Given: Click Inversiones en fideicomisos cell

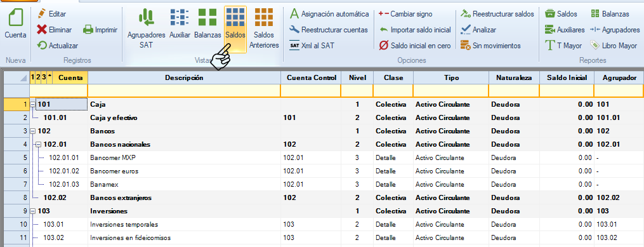Looking at the screenshot, I should tap(185, 237).
